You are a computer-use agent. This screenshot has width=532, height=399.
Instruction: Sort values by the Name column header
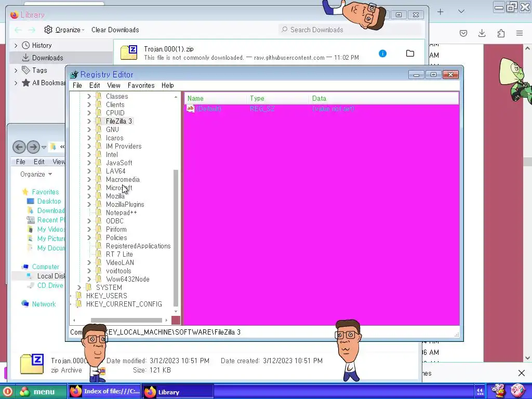216,98
